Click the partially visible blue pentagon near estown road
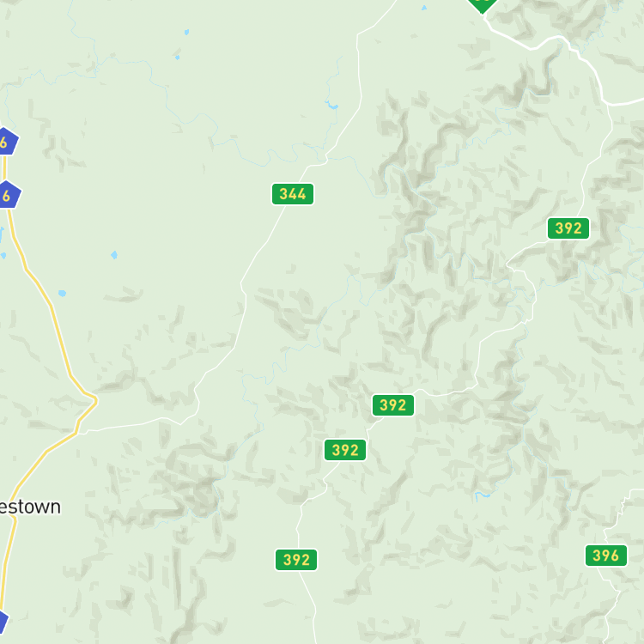Screen dimensions: 644x644 pyautogui.click(x=3, y=623)
